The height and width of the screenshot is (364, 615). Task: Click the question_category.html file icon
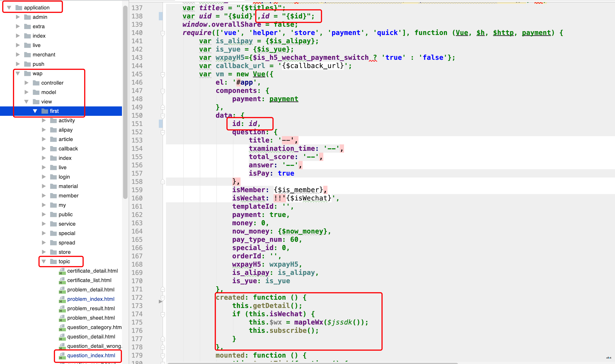pyautogui.click(x=62, y=328)
